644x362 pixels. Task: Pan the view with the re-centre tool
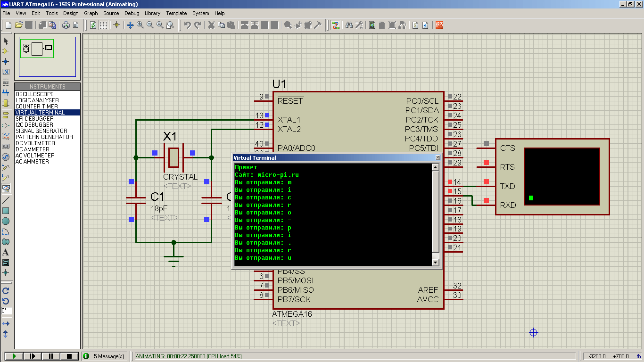click(x=130, y=25)
